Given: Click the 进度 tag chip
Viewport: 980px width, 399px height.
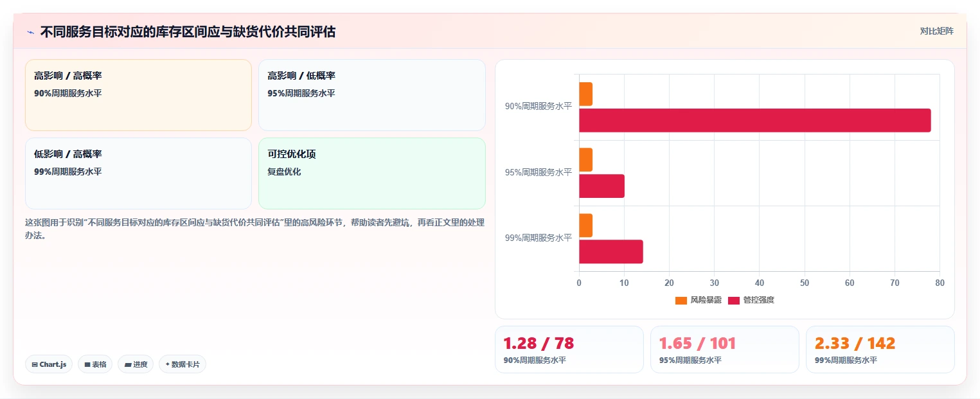Looking at the screenshot, I should pos(136,364).
